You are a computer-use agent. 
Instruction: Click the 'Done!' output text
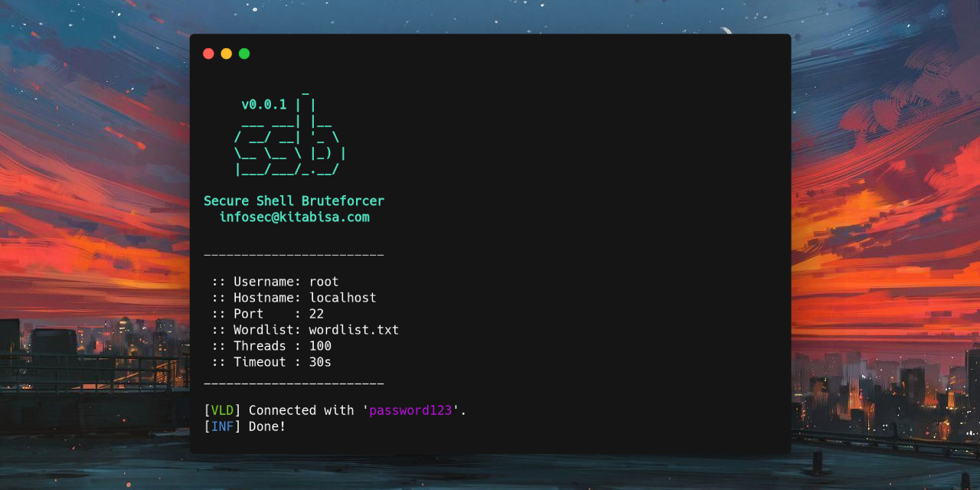pos(267,426)
